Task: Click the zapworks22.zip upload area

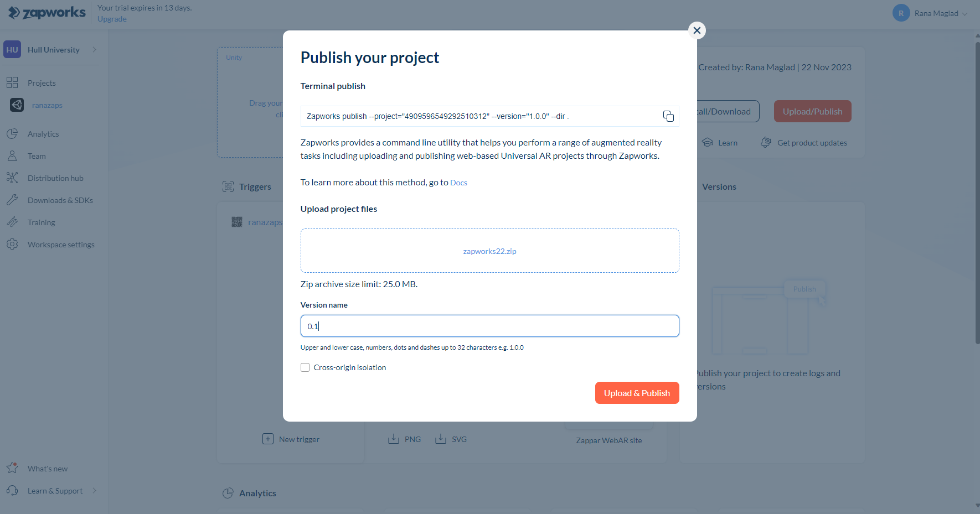Action: pos(489,251)
